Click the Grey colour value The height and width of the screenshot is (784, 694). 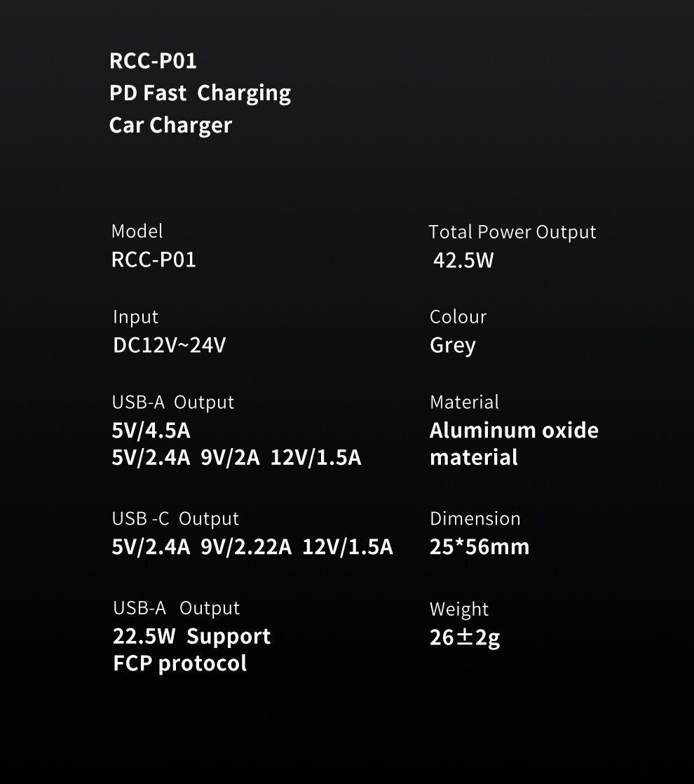point(453,346)
